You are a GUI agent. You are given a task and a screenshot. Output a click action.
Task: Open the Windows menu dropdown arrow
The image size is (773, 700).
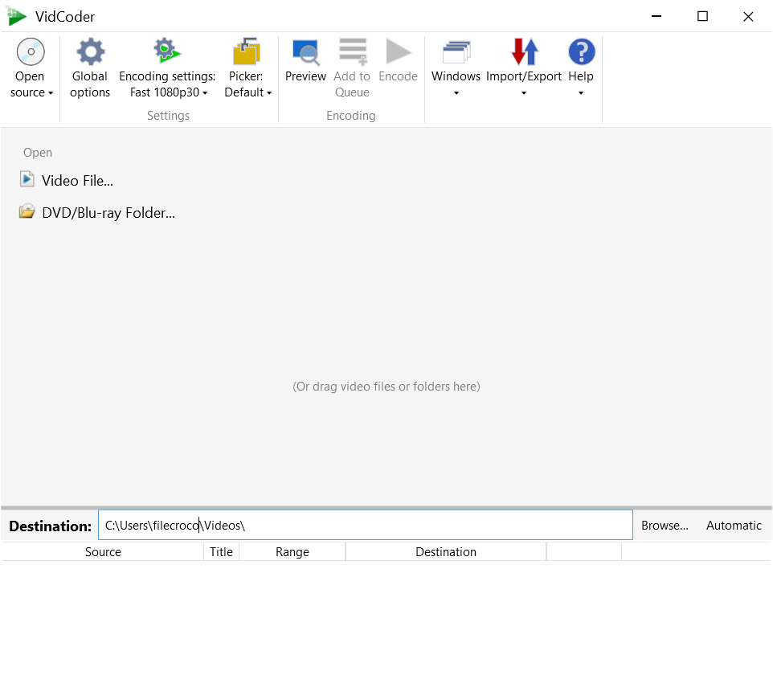(456, 93)
